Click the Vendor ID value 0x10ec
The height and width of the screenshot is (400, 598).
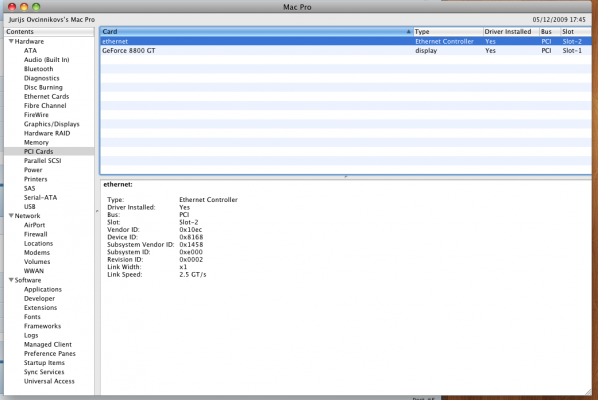[x=191, y=230]
